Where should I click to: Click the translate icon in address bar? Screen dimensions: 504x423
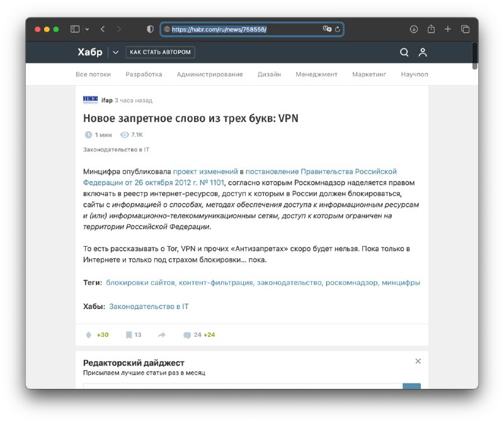[x=327, y=29]
